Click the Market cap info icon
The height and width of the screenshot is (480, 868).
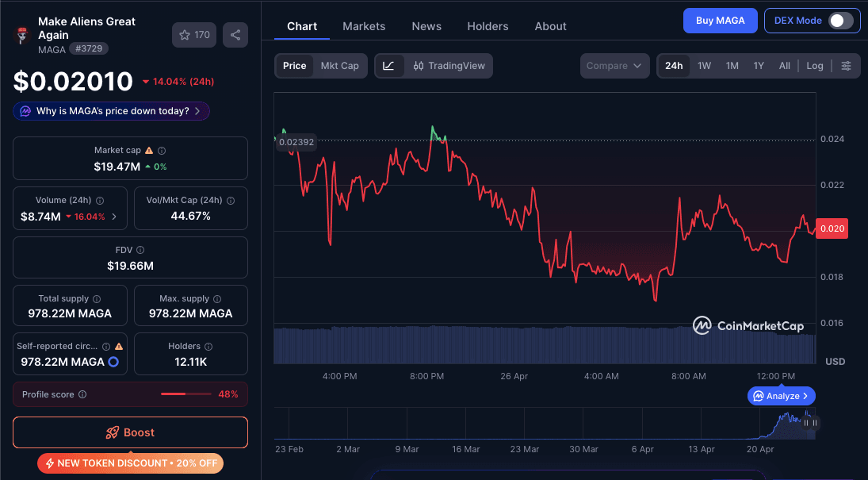(163, 150)
